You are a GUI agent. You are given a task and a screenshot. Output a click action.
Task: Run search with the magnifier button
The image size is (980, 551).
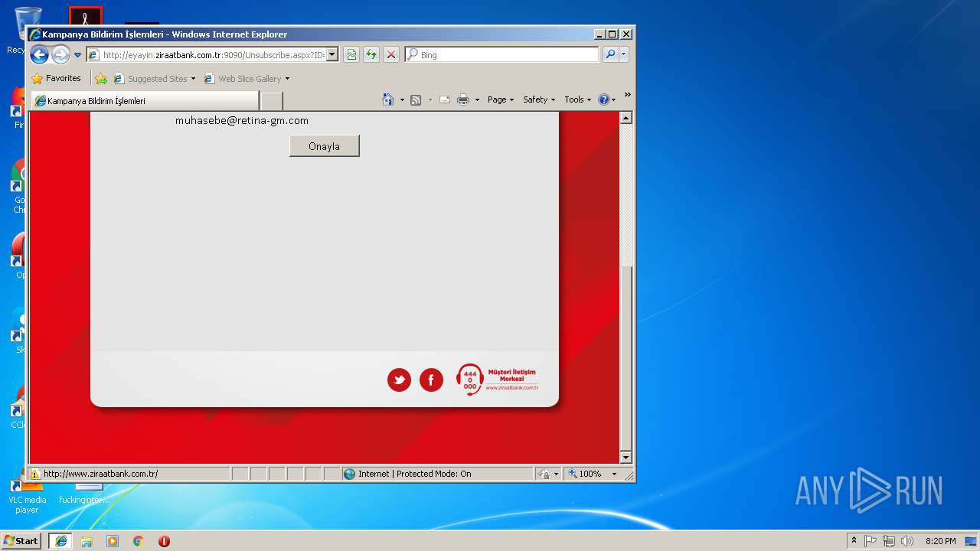(x=610, y=54)
